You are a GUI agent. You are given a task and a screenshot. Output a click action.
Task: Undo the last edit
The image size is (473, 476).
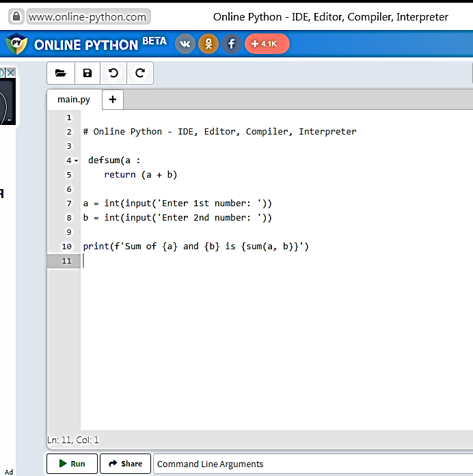(x=113, y=73)
